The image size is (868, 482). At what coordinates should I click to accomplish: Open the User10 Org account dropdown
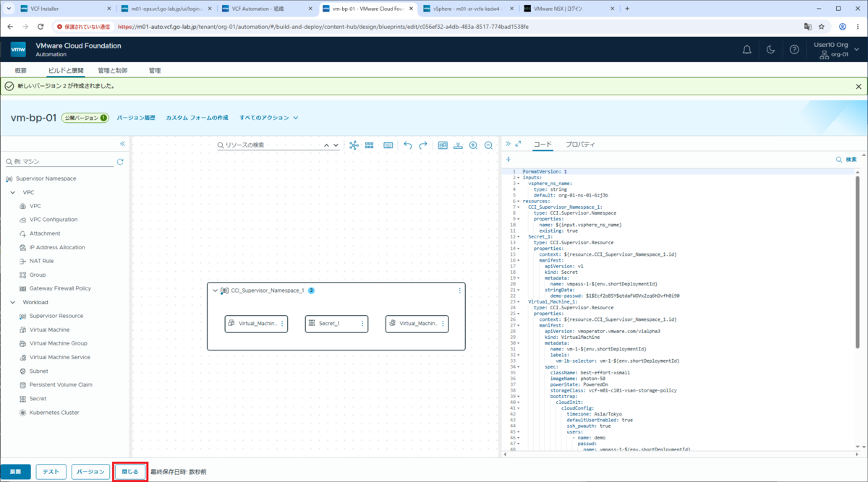point(836,49)
